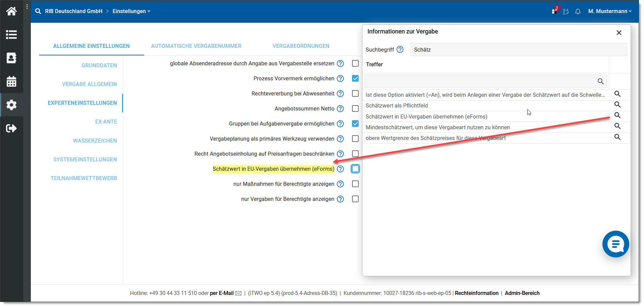Image resolution: width=644 pixels, height=307 pixels.
Task: Open the M. Mustermann user menu
Action: point(610,11)
